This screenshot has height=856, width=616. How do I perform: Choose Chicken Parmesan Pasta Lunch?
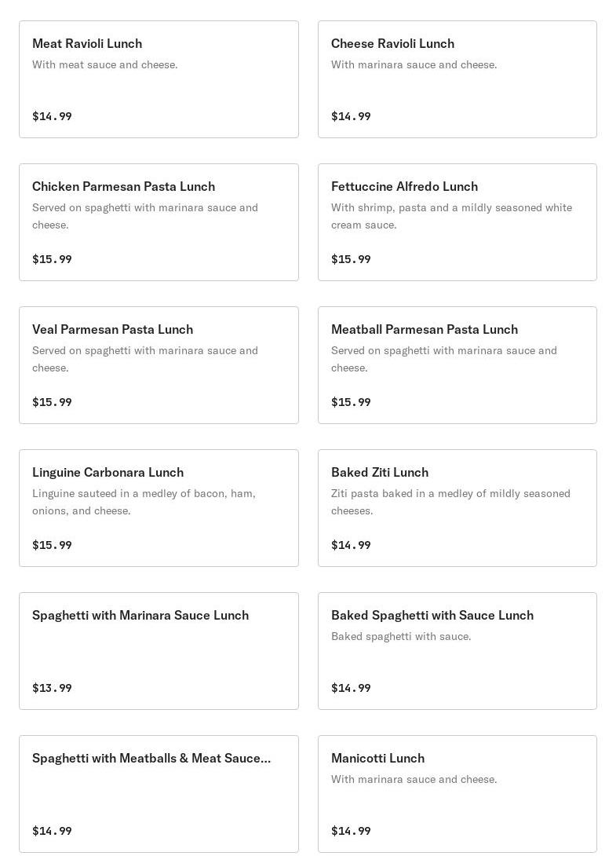(x=159, y=222)
